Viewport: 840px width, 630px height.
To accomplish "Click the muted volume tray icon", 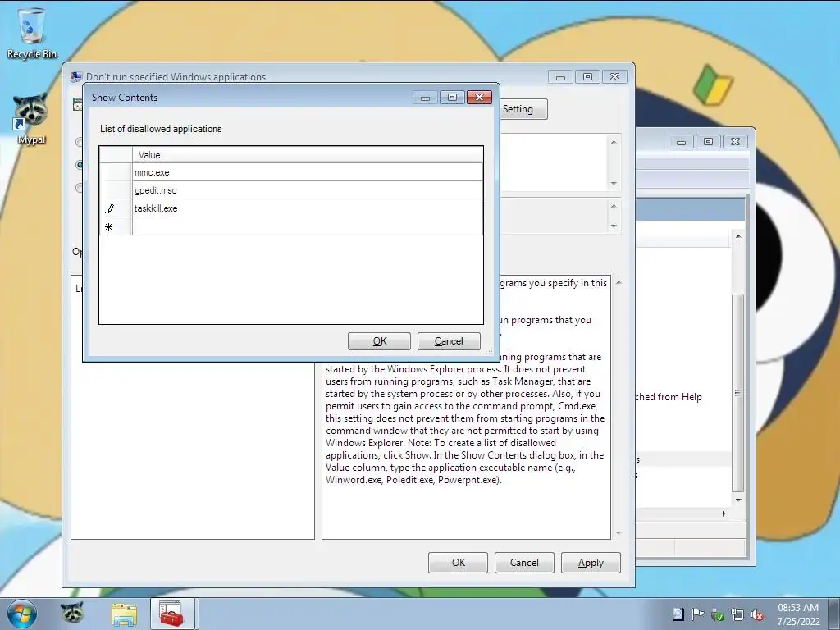I will [x=757, y=614].
